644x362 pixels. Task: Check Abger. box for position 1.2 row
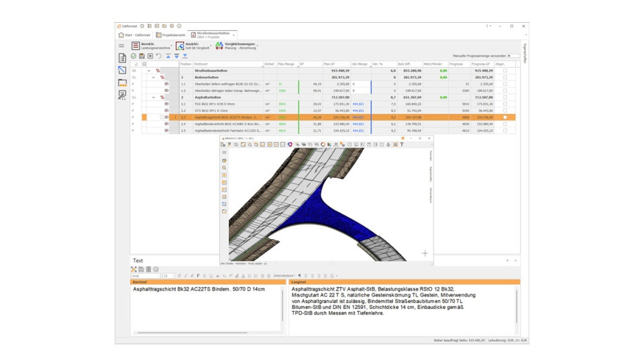pos(505,90)
